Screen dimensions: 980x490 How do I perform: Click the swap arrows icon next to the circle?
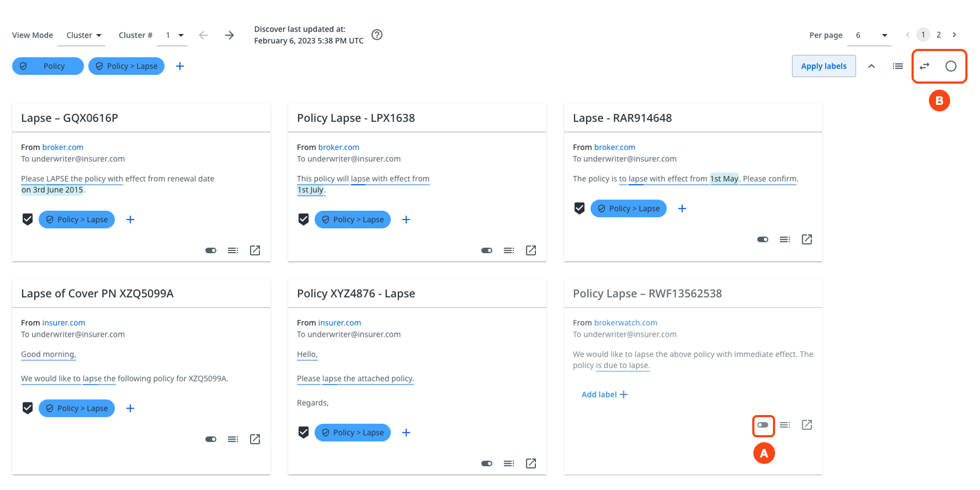[x=925, y=66]
